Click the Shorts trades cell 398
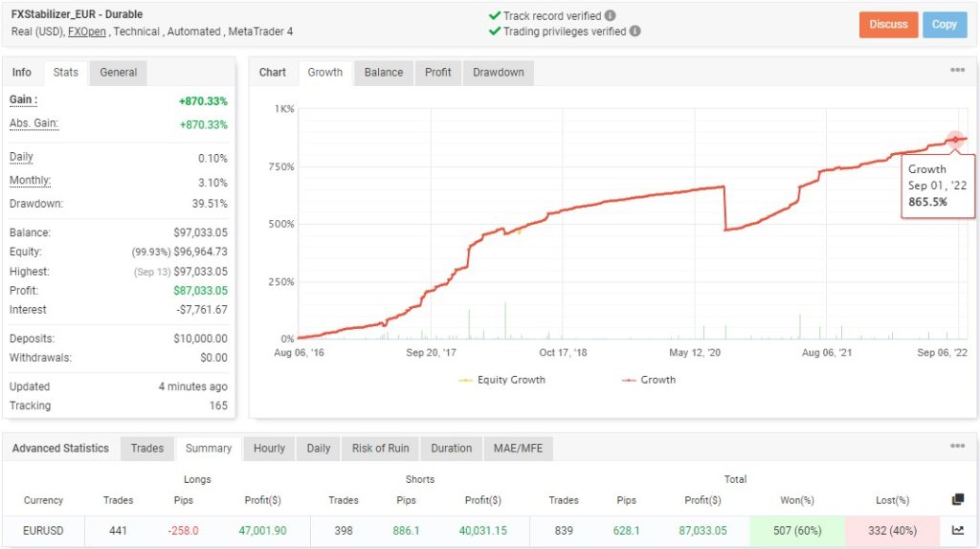Image resolution: width=980 pixels, height=549 pixels. pyautogui.click(x=344, y=531)
